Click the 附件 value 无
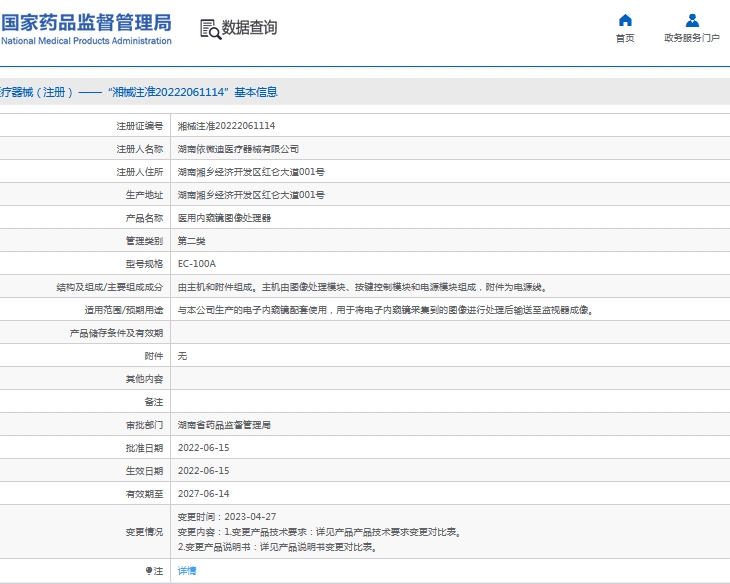The image size is (730, 584). tap(182, 356)
